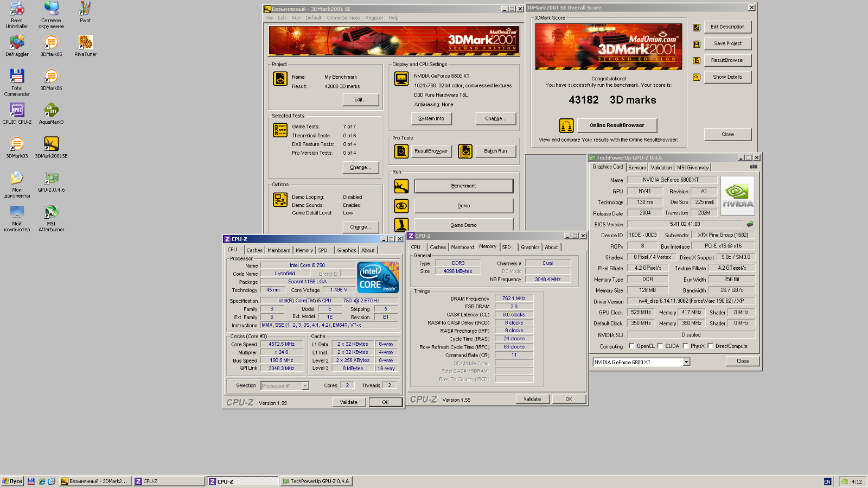Switch to Validation tab in GPU-Z

(661, 168)
